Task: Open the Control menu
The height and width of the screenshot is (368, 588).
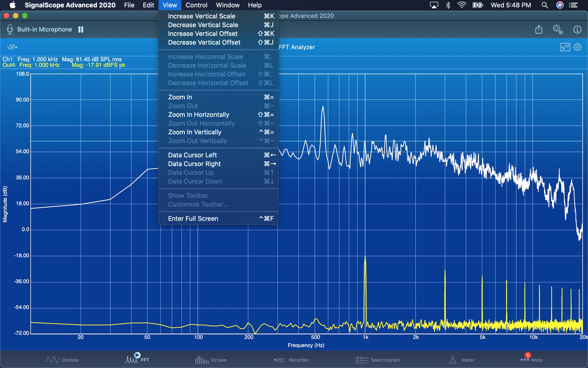Action: (196, 5)
